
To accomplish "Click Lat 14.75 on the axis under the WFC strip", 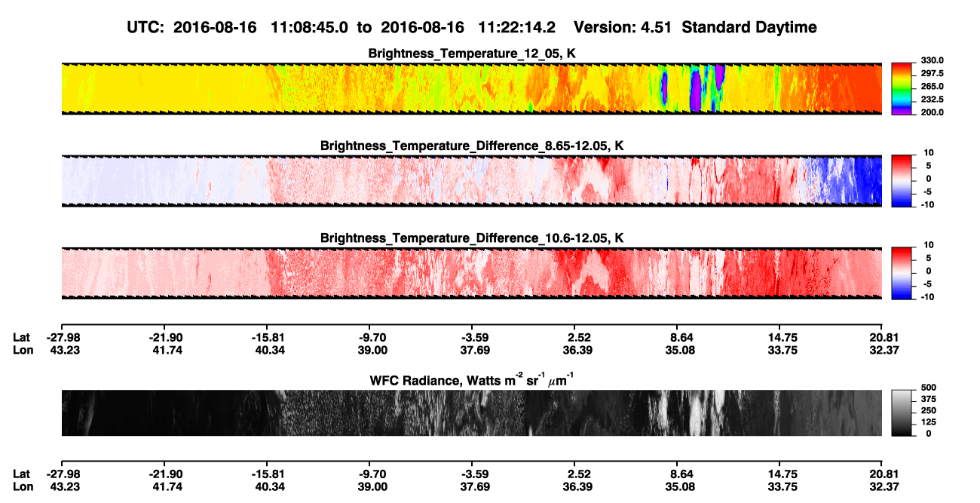I will (x=783, y=474).
